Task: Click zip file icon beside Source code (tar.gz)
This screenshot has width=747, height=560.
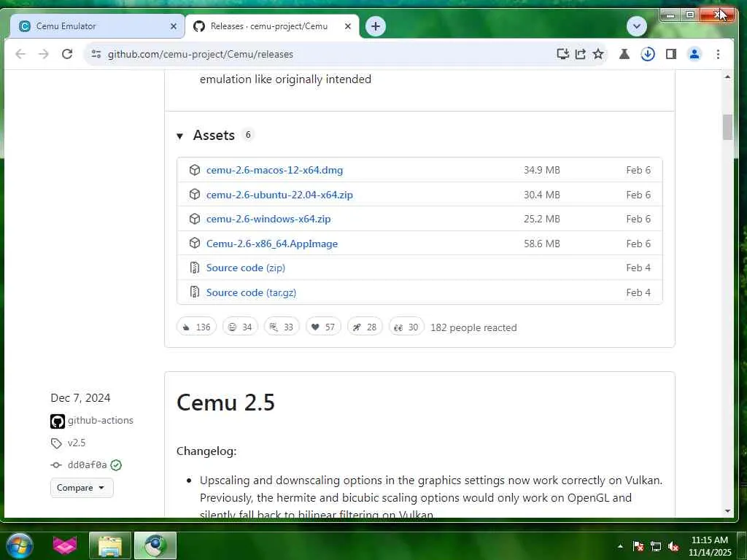Action: pyautogui.click(x=194, y=292)
